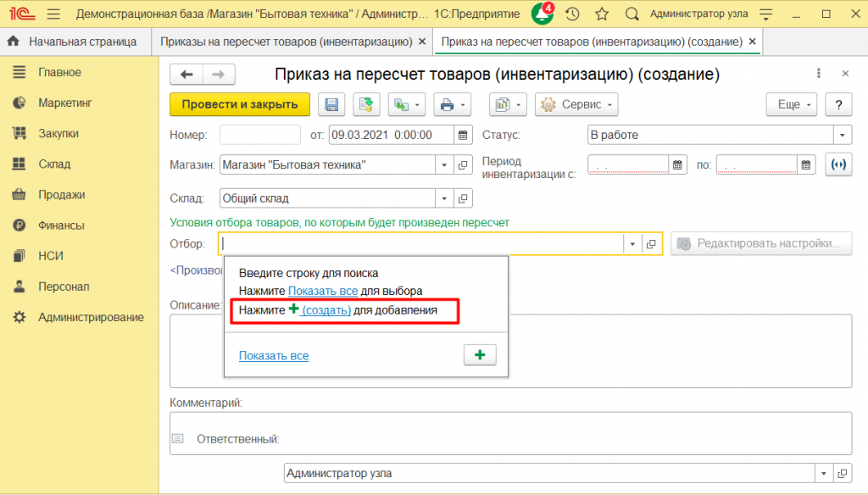Open the form's three-dots options menu

tap(819, 73)
